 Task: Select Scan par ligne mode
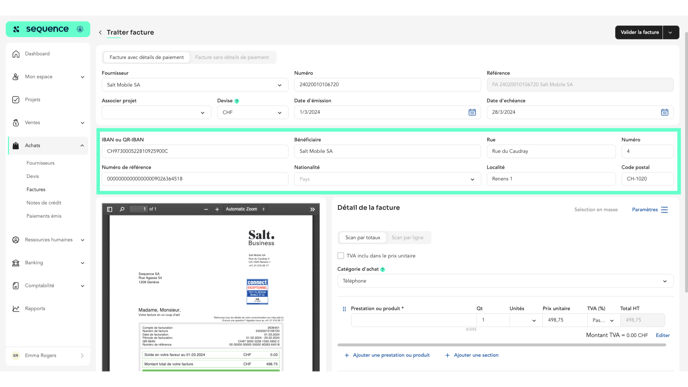[x=408, y=237]
